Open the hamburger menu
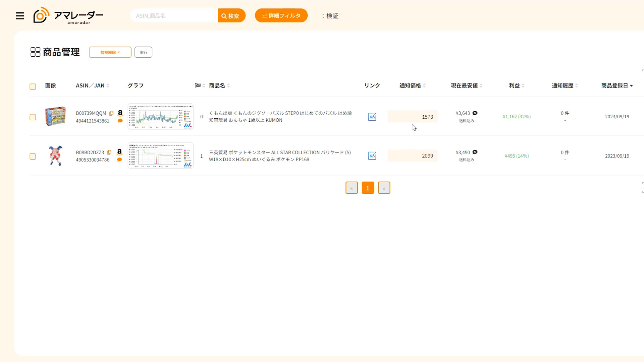The height and width of the screenshot is (362, 644). [20, 16]
